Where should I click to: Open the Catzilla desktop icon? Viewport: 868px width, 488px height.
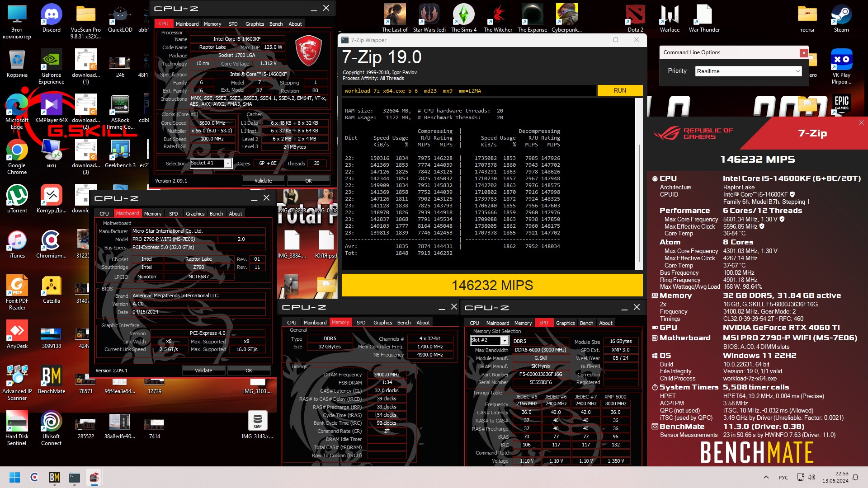[x=52, y=289]
